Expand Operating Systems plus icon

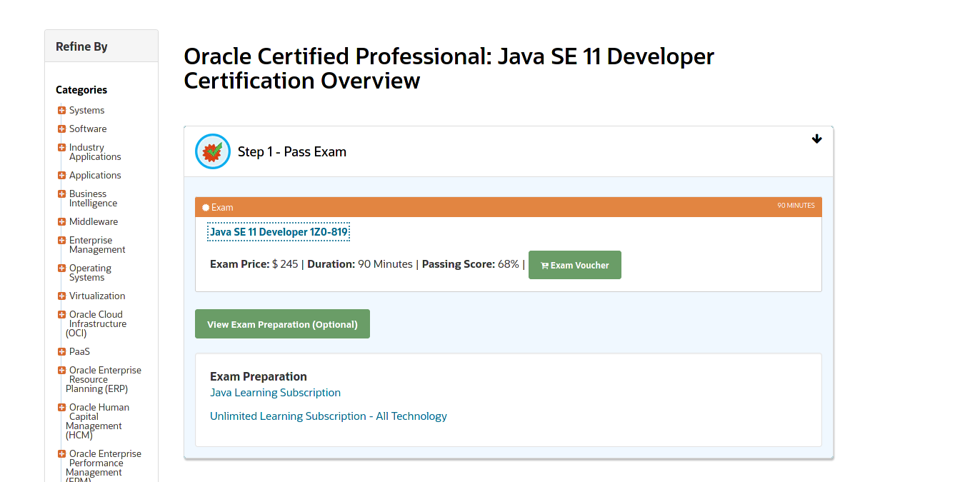pos(61,268)
